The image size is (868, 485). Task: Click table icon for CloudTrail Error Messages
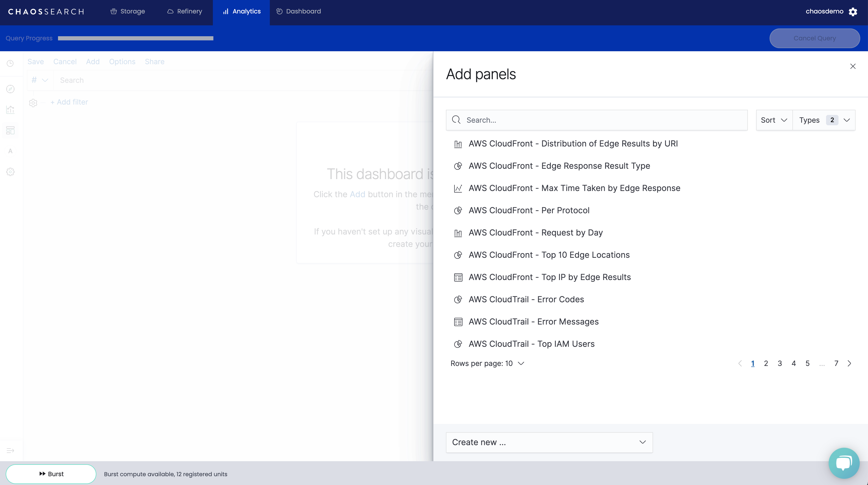(458, 322)
